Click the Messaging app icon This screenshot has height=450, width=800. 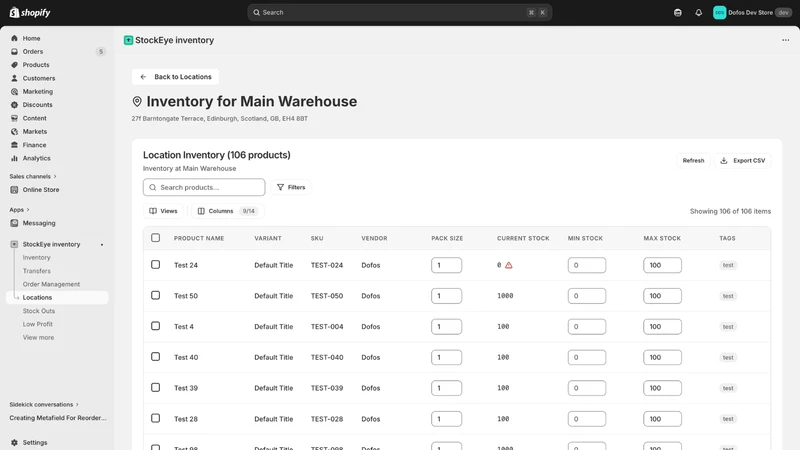tap(14, 223)
